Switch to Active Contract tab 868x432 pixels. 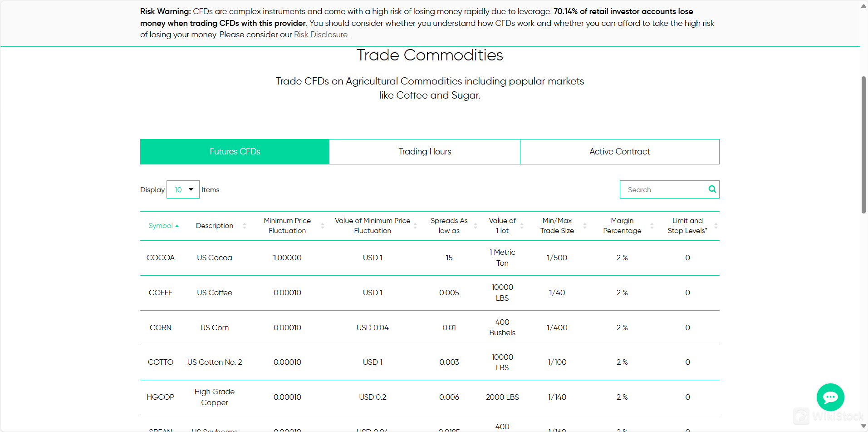[619, 152]
